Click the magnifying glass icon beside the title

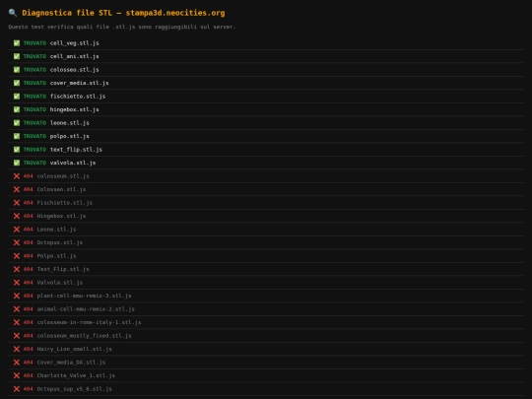tap(13, 13)
